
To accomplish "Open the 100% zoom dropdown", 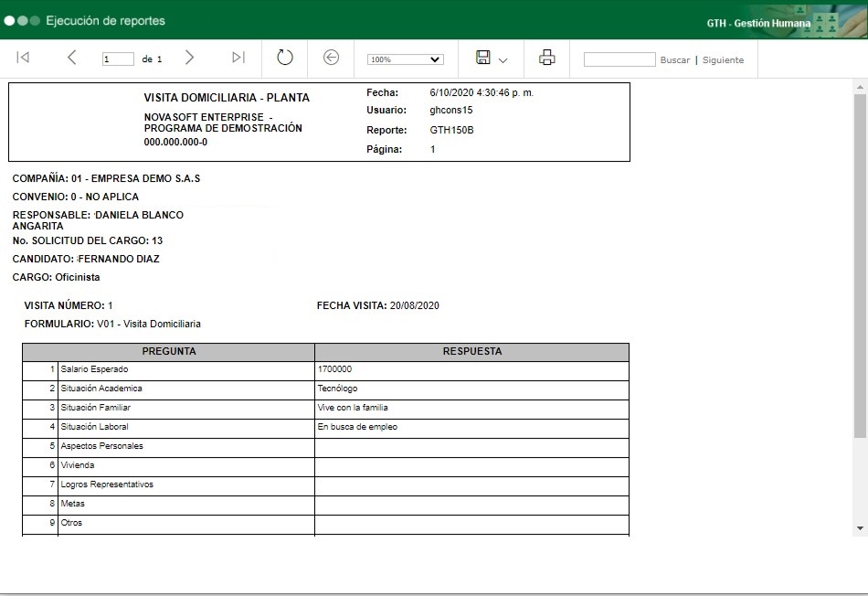I will (x=405, y=59).
